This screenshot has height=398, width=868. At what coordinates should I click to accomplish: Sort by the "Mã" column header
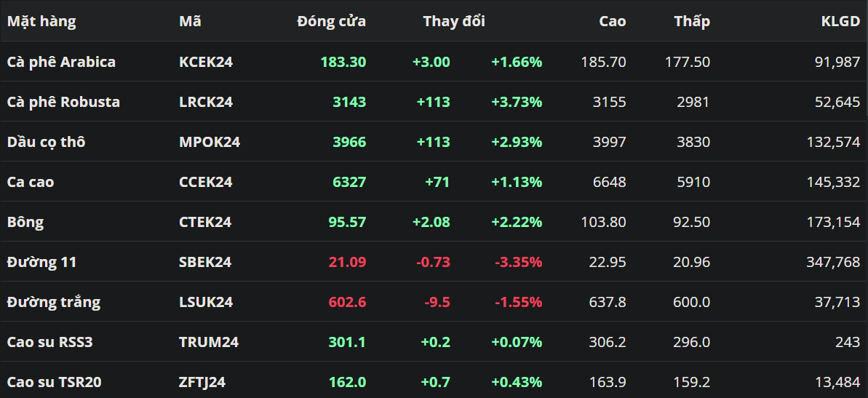coord(190,21)
